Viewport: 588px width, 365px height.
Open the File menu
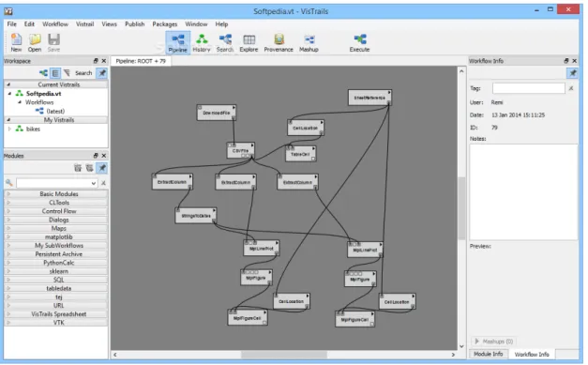12,24
